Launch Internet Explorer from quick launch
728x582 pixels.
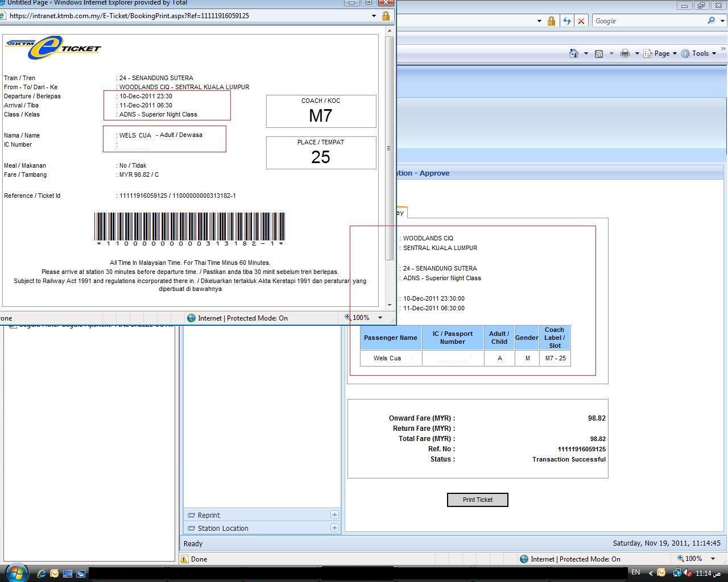point(41,573)
